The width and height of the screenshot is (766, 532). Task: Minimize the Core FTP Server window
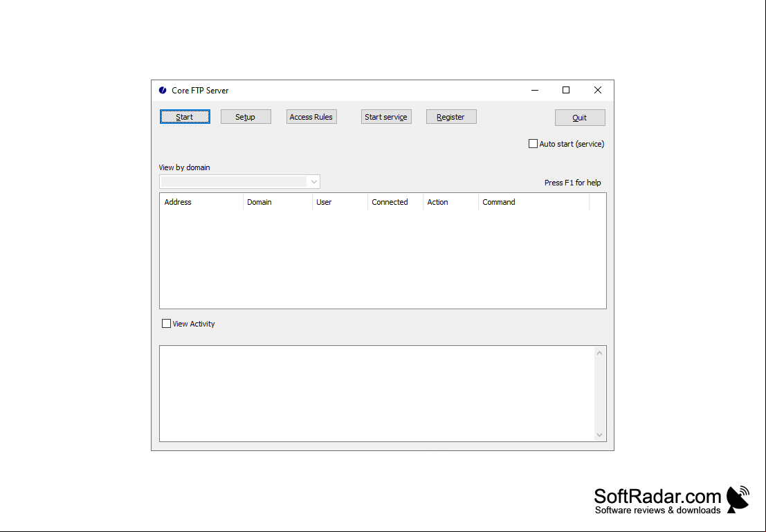pyautogui.click(x=535, y=90)
